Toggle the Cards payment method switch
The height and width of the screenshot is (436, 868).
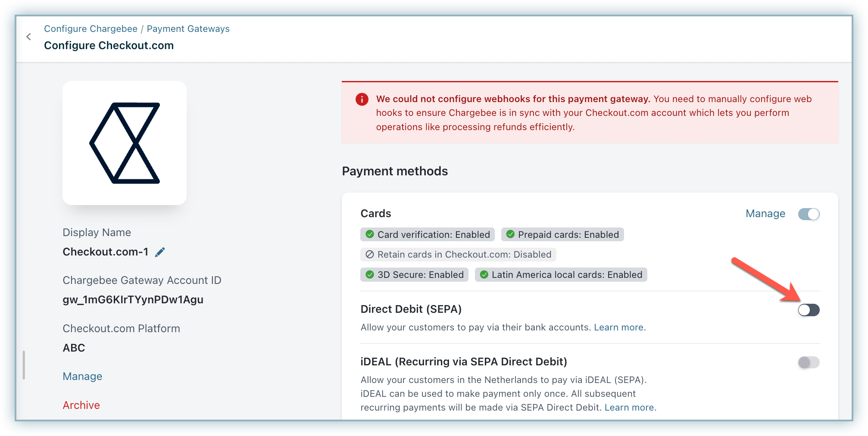point(809,214)
